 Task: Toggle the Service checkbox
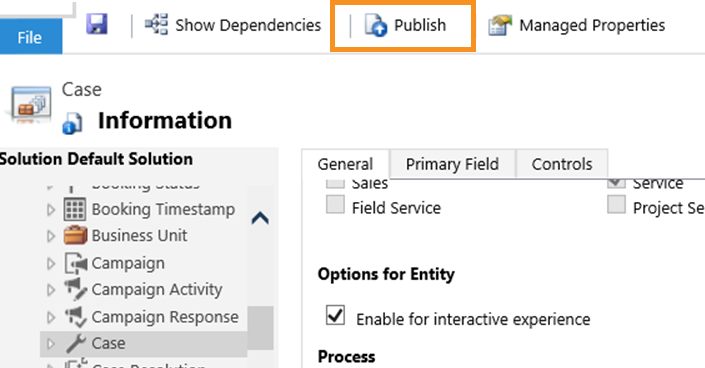[x=616, y=183]
